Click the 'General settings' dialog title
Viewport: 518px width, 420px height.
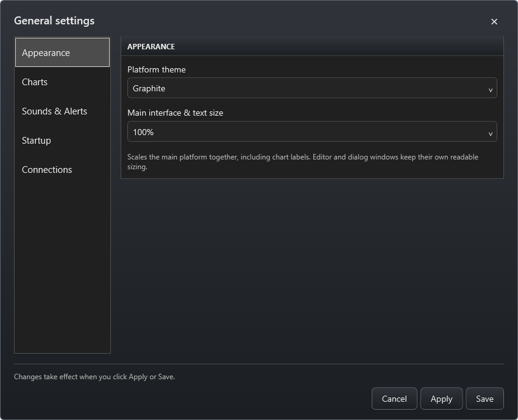click(x=54, y=21)
